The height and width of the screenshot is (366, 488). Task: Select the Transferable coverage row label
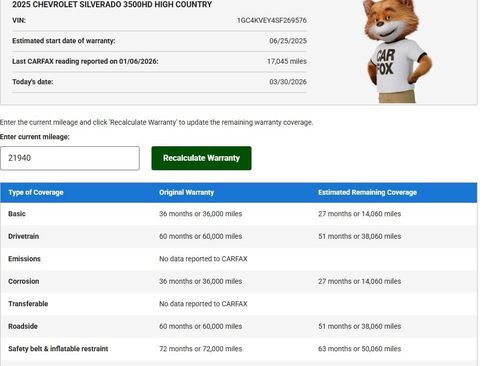28,304
